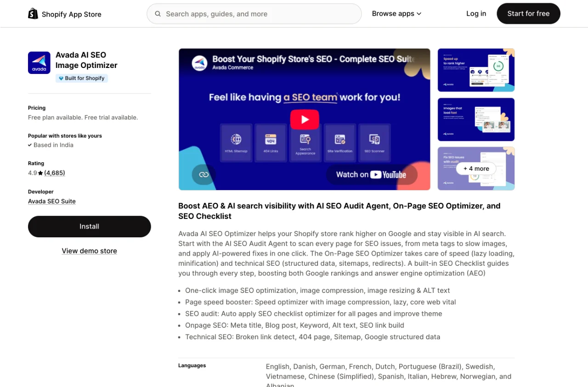
Task: Open the 4,685 reviews link
Action: pyautogui.click(x=55, y=173)
